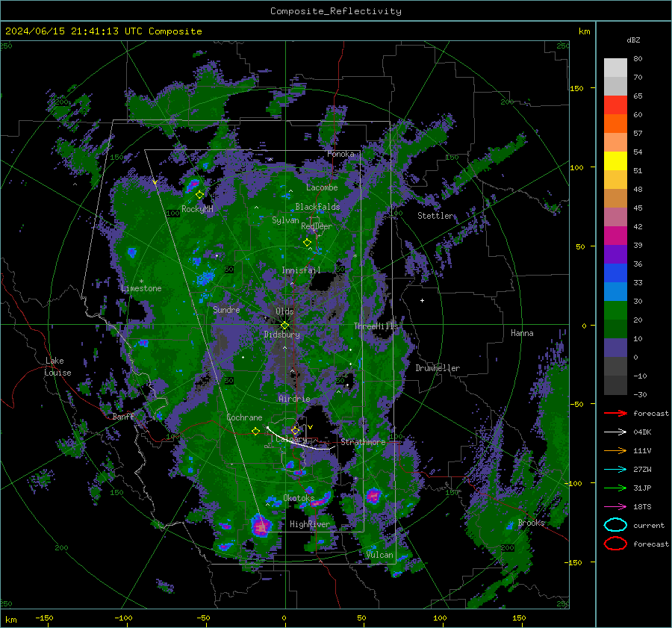Select the Stettler label
The image size is (672, 628).
pyautogui.click(x=435, y=216)
